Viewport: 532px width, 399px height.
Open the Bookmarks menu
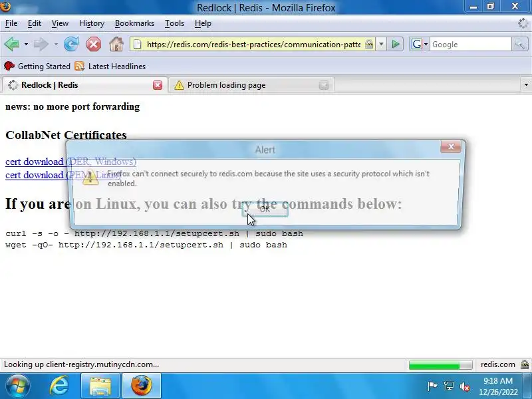(x=134, y=23)
